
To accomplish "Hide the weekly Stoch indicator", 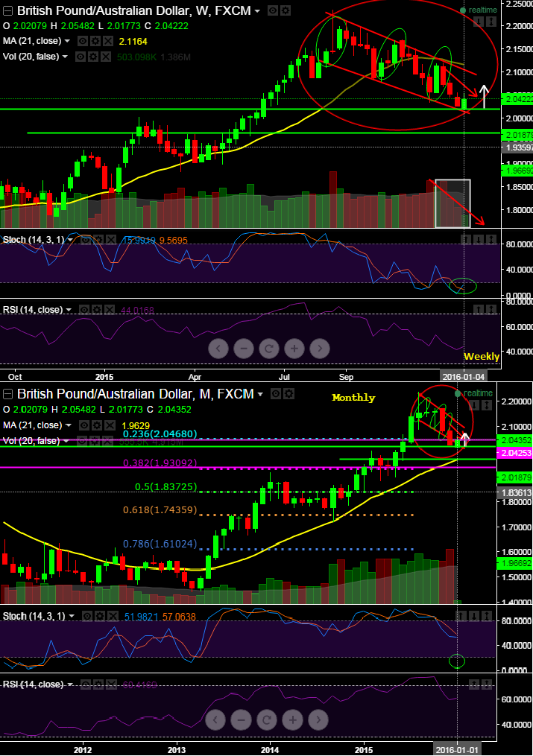I will point(86,240).
